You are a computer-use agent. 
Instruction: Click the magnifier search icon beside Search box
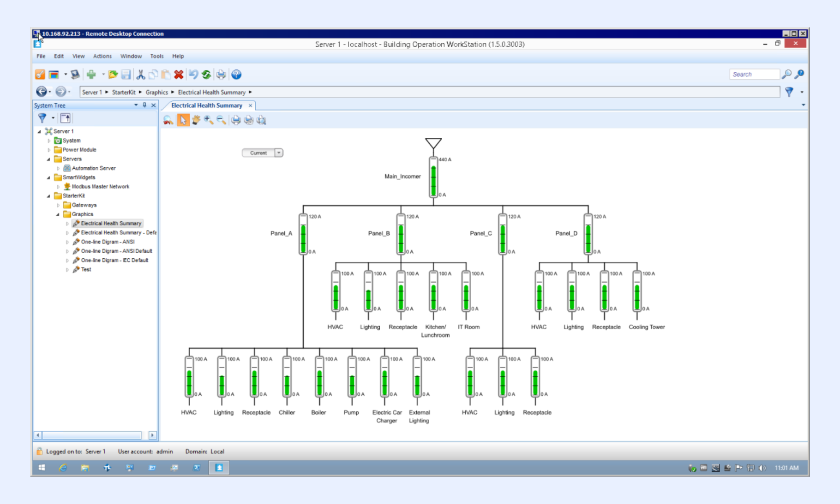pyautogui.click(x=787, y=74)
